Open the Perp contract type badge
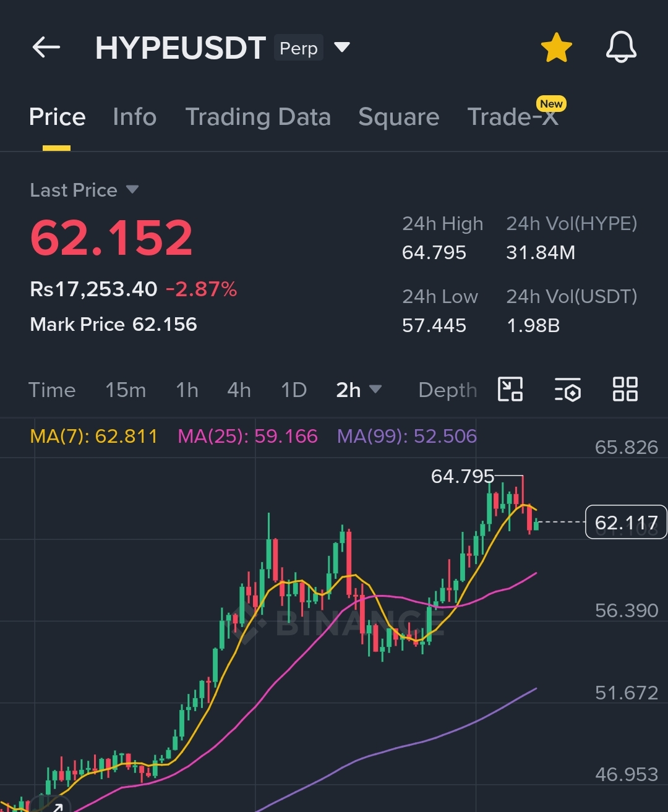This screenshot has width=668, height=812. [x=299, y=48]
